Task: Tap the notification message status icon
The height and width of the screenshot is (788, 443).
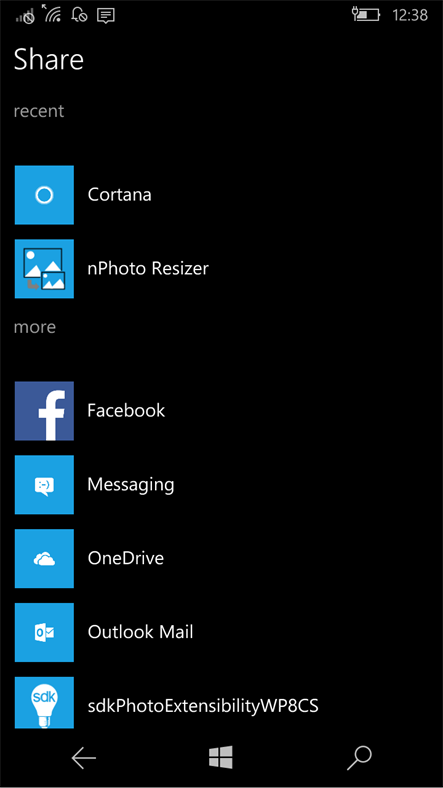Action: click(x=105, y=16)
